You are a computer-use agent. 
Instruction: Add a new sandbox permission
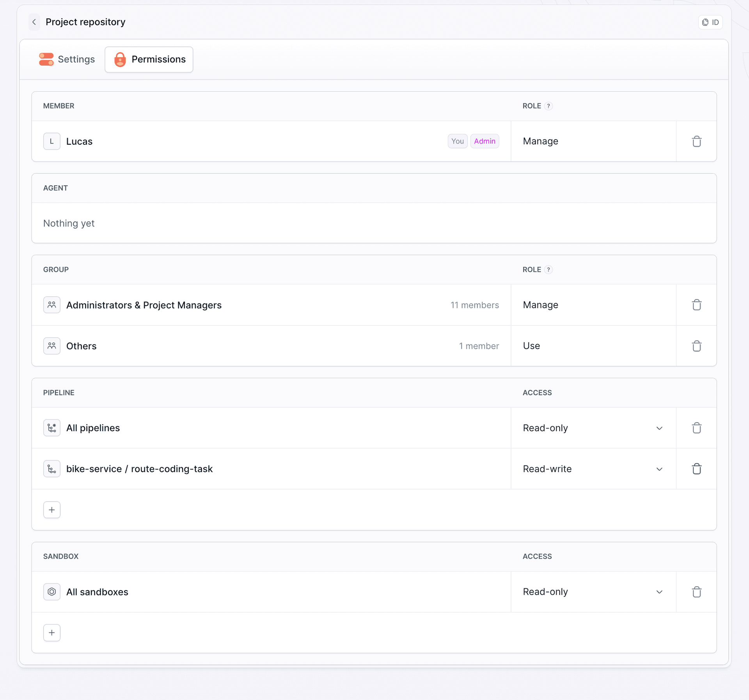(x=52, y=633)
